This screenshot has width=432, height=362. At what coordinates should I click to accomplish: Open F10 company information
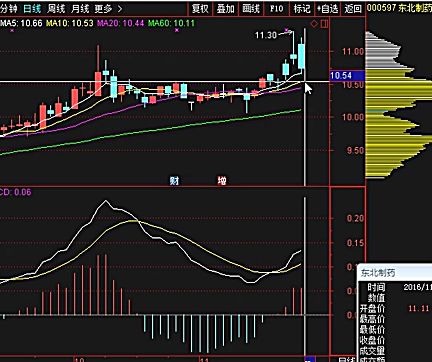pyautogui.click(x=276, y=9)
